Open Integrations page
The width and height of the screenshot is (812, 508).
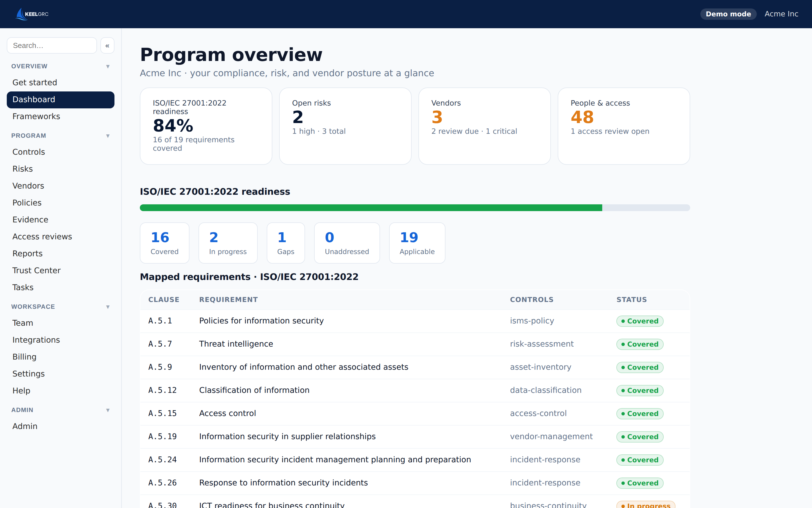[x=60, y=340]
